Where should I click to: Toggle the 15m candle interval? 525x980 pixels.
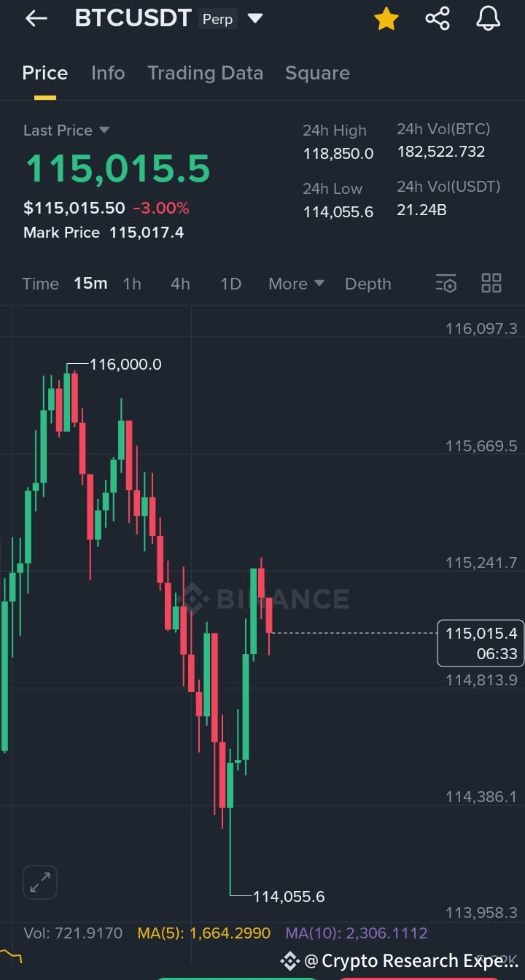point(90,284)
